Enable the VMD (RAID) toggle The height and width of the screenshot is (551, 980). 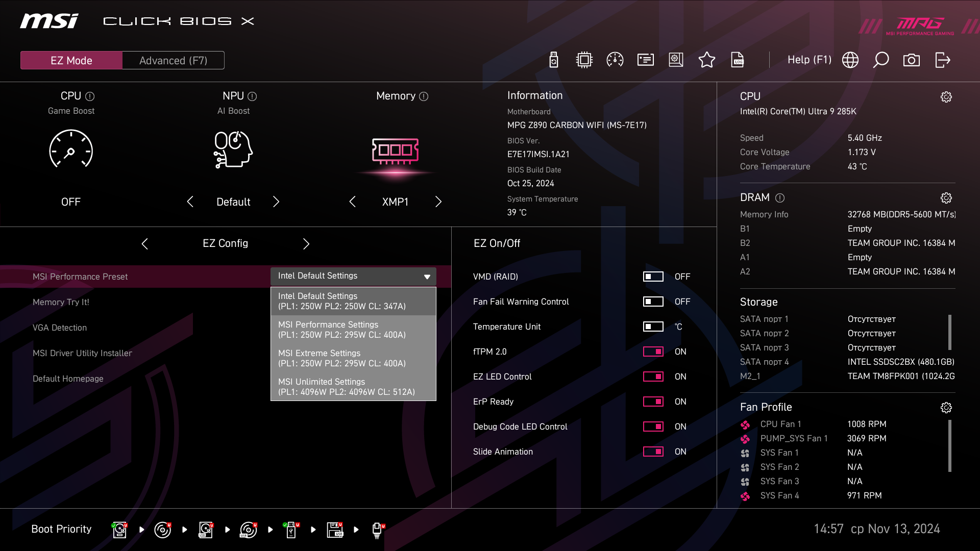653,277
